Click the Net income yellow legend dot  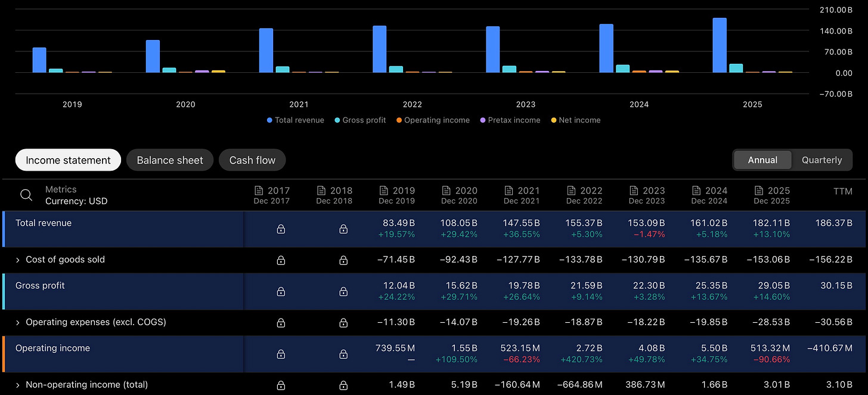[553, 120]
